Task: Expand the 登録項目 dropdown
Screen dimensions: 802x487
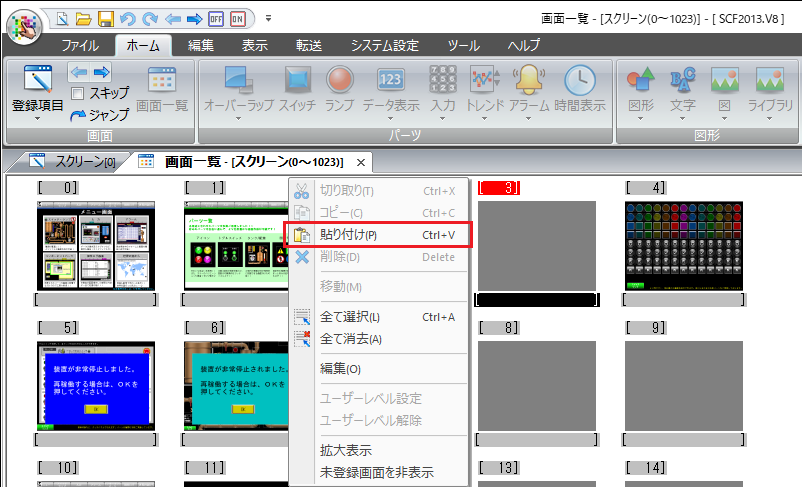Action: (x=38, y=116)
